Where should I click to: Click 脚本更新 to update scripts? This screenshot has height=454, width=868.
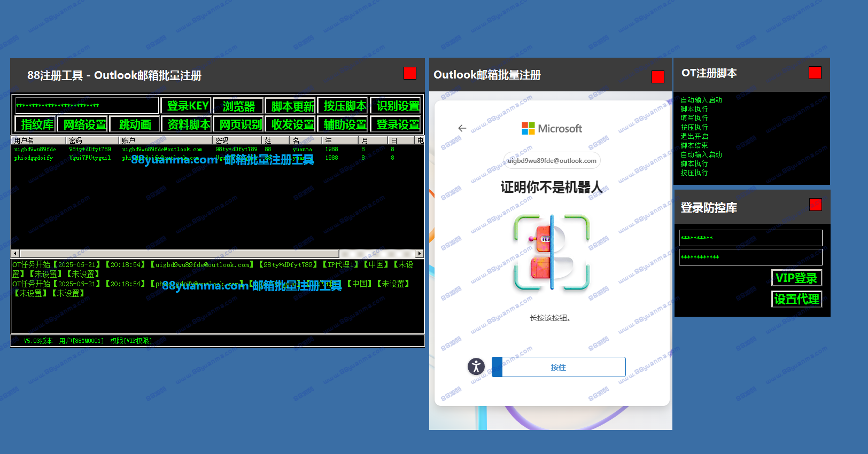click(291, 106)
